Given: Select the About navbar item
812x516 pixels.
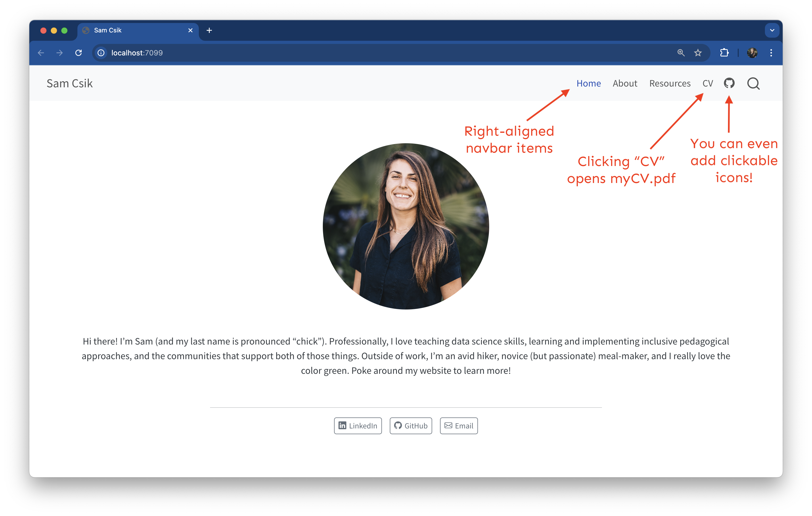Looking at the screenshot, I should (x=625, y=84).
